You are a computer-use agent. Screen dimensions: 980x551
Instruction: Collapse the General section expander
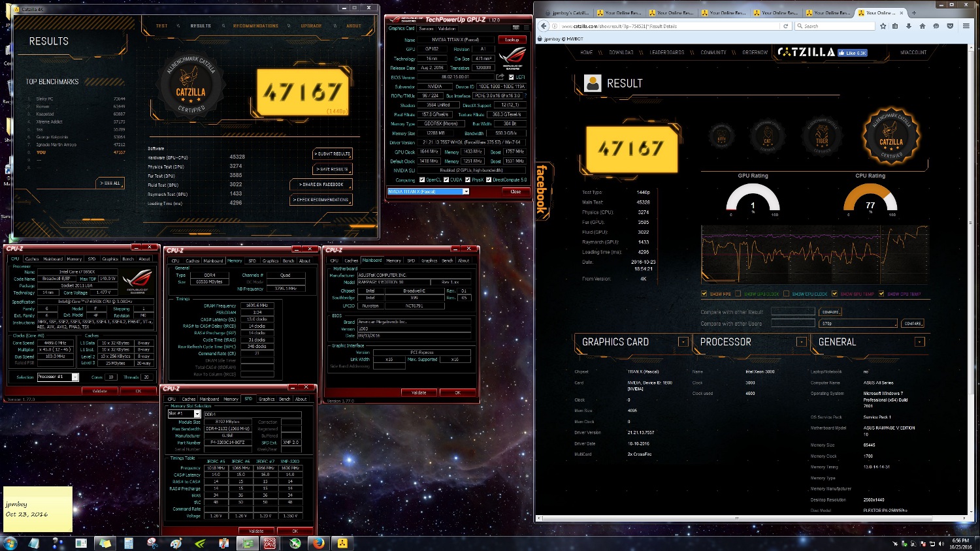coord(919,342)
